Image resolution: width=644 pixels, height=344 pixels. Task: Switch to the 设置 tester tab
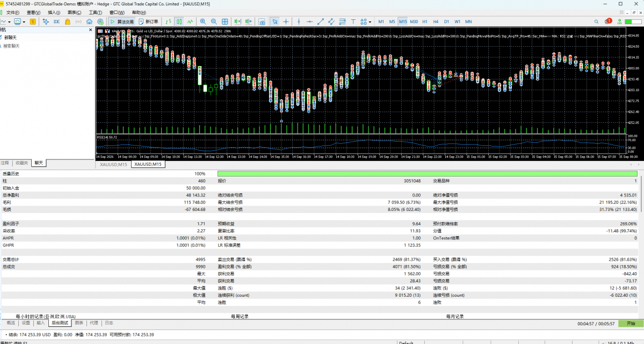click(26, 323)
